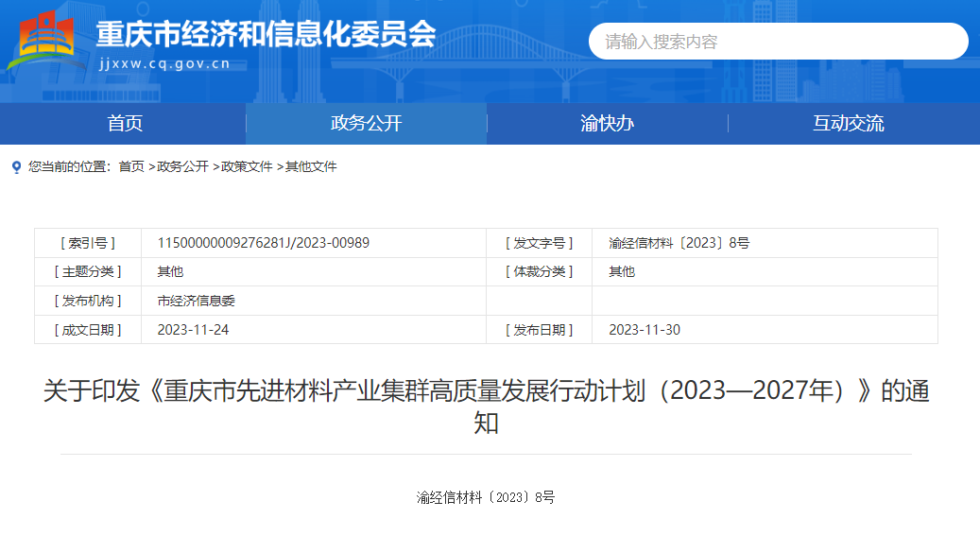The width and height of the screenshot is (980, 536).
Task: Click the location pin icon in breadcrumb
Action: pyautogui.click(x=16, y=167)
